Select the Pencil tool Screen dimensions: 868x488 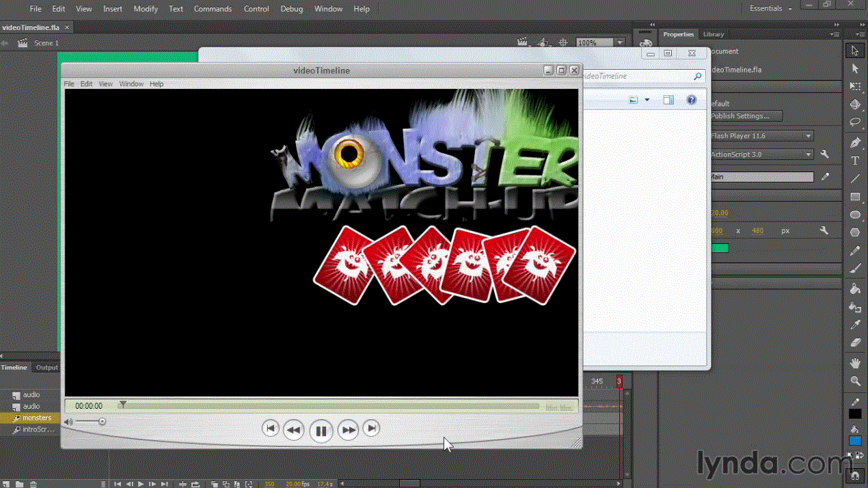pyautogui.click(x=855, y=252)
